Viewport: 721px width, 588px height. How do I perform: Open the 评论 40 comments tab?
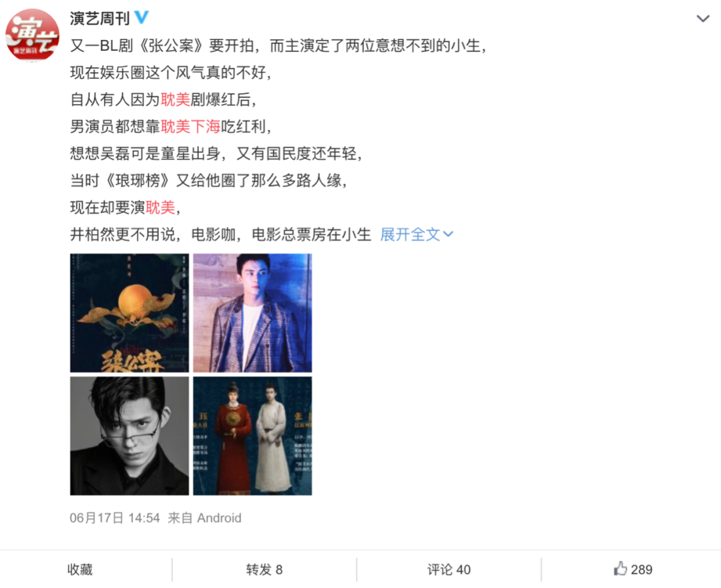[449, 569]
